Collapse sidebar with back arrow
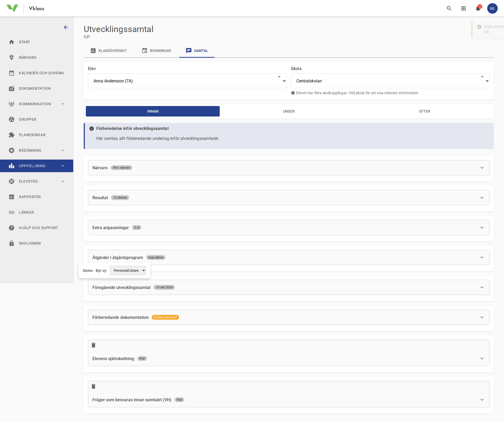504x422 pixels. (x=66, y=27)
